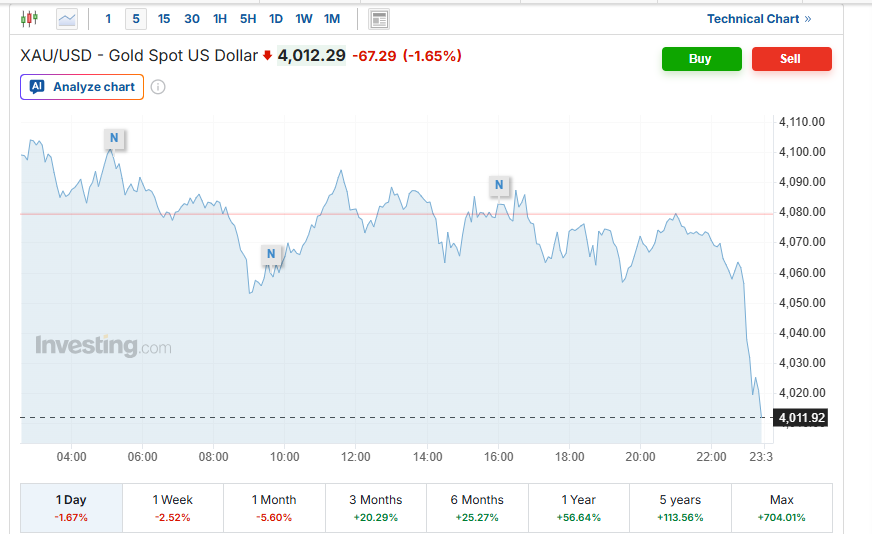The image size is (872, 534).
Task: Click the green Buy button
Action: pyautogui.click(x=700, y=59)
